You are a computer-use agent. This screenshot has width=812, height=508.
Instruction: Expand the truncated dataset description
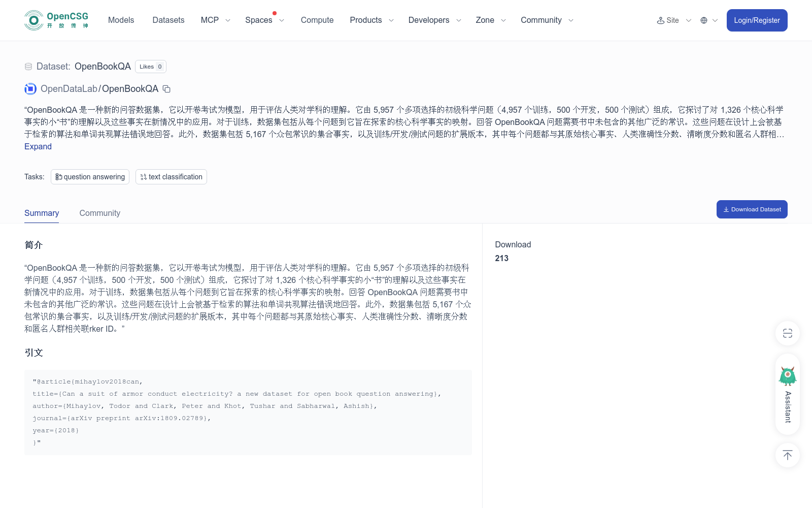pos(38,146)
